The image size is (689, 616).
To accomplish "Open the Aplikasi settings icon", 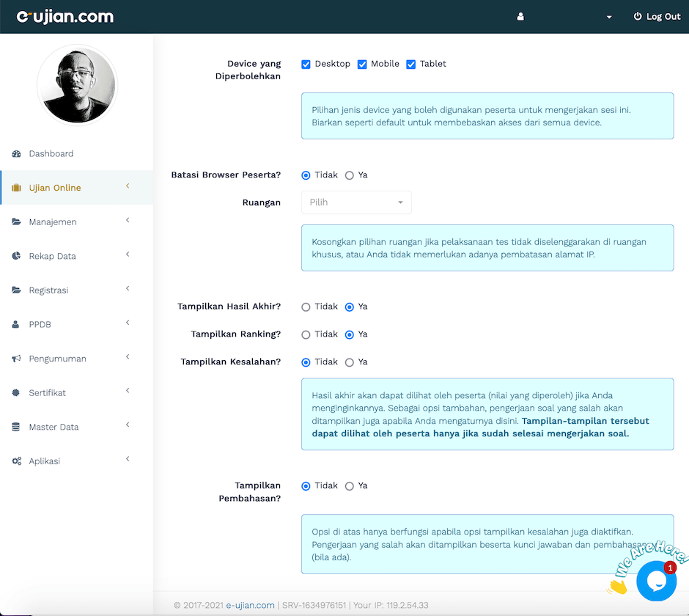I will [16, 461].
